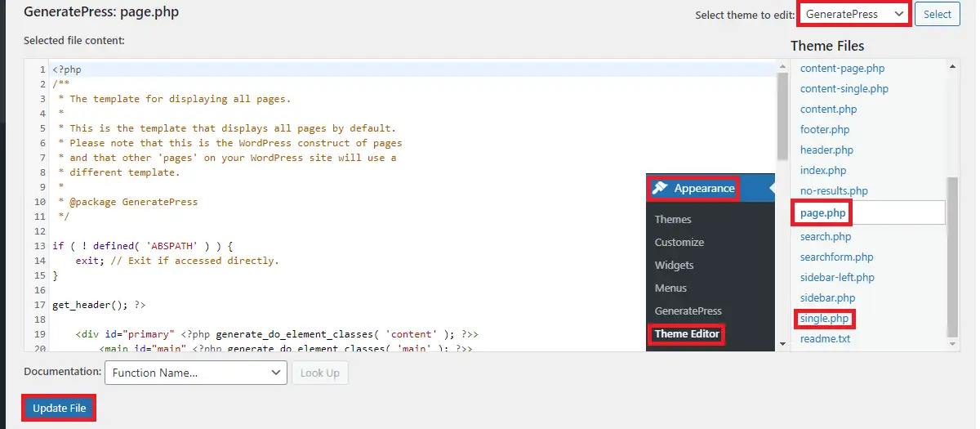The width and height of the screenshot is (980, 429).
Task: Open Widgets in the Appearance submenu
Action: (675, 265)
